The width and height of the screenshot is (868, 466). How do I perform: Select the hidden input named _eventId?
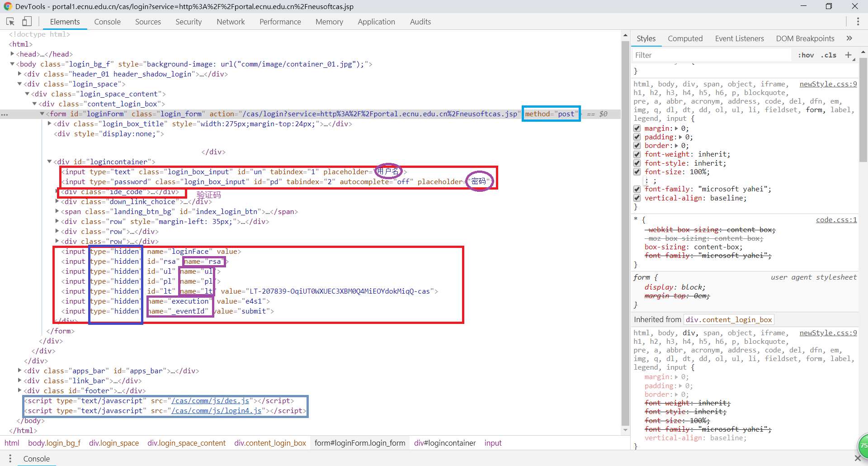[167, 311]
